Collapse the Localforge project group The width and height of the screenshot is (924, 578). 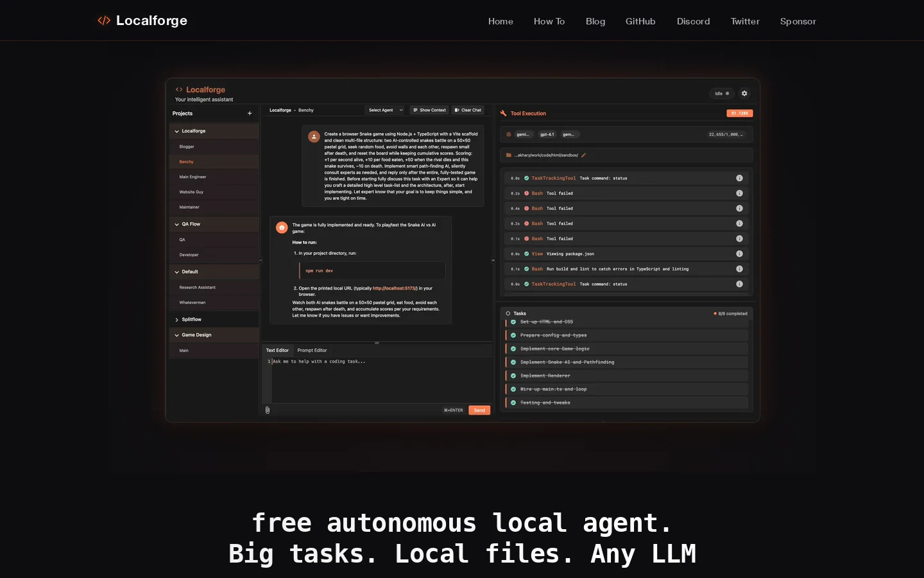(214, 131)
